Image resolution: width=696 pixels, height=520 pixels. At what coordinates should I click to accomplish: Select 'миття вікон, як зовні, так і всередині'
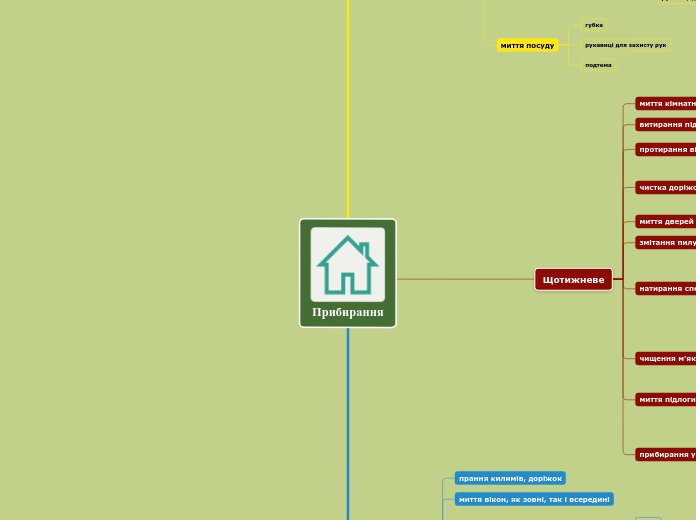point(534,499)
